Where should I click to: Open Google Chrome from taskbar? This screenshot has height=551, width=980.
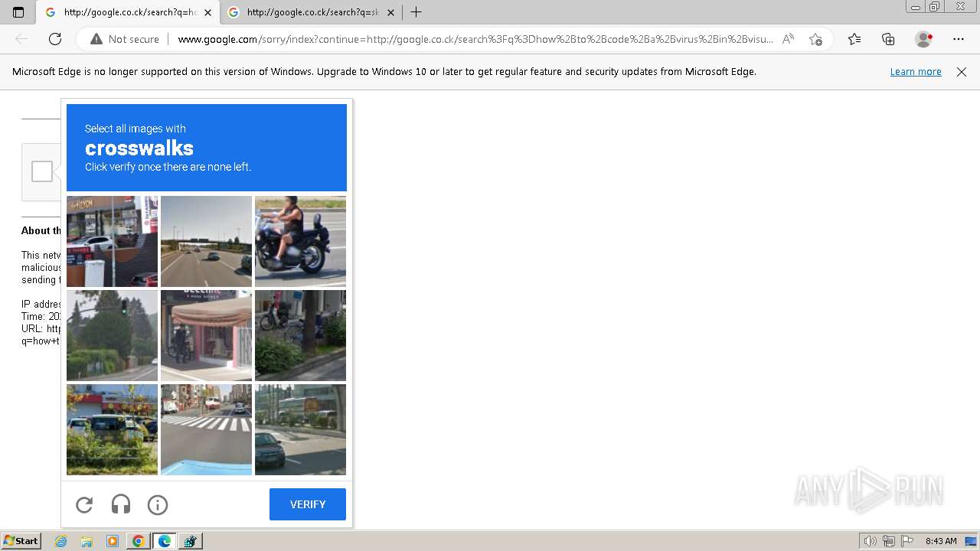click(x=138, y=541)
